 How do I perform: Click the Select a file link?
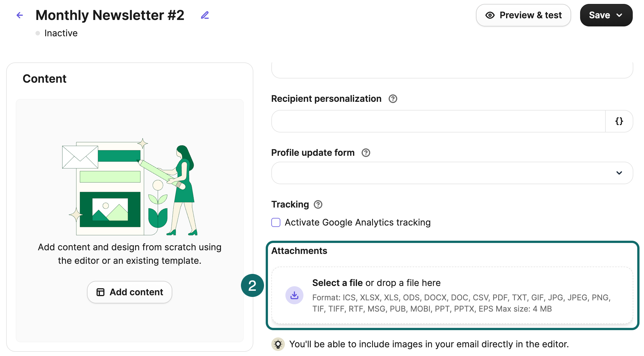(337, 283)
